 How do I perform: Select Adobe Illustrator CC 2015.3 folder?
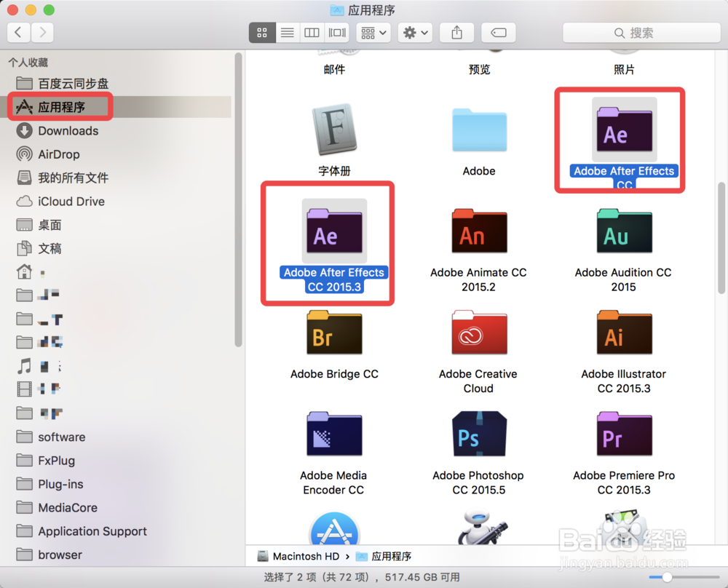pyautogui.click(x=624, y=333)
